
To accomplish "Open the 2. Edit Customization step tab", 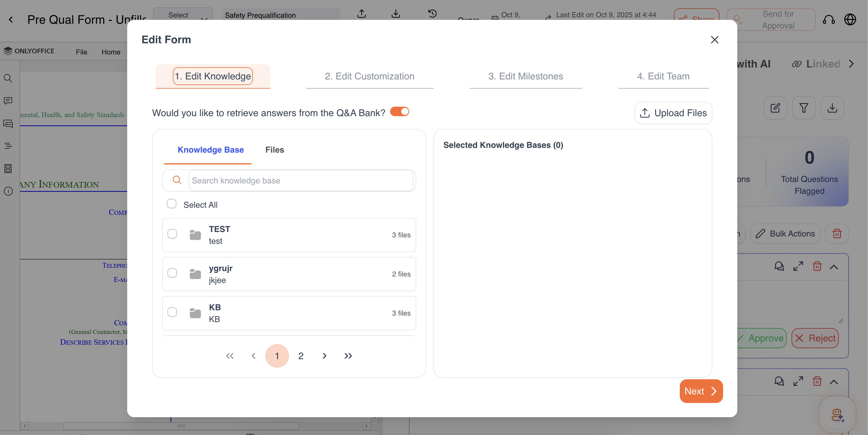I will (369, 76).
